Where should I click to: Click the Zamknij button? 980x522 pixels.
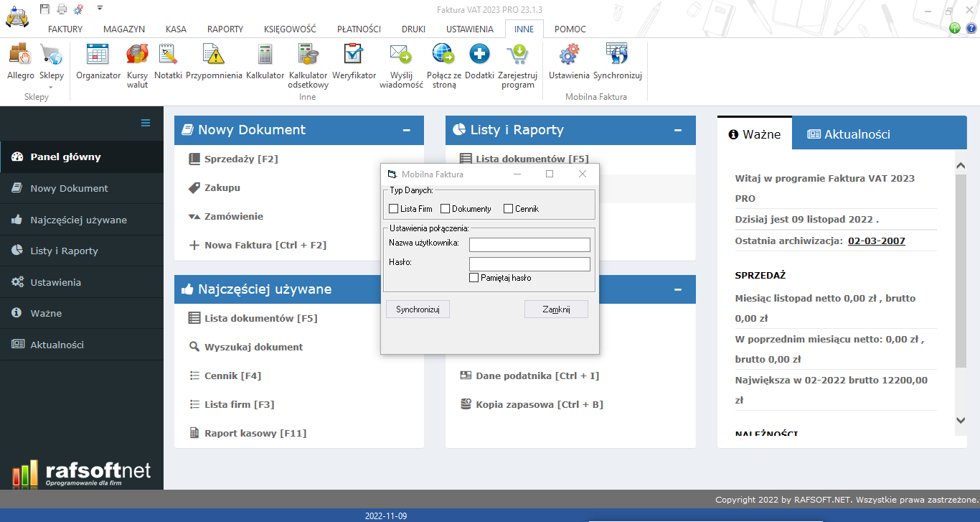pyautogui.click(x=556, y=309)
